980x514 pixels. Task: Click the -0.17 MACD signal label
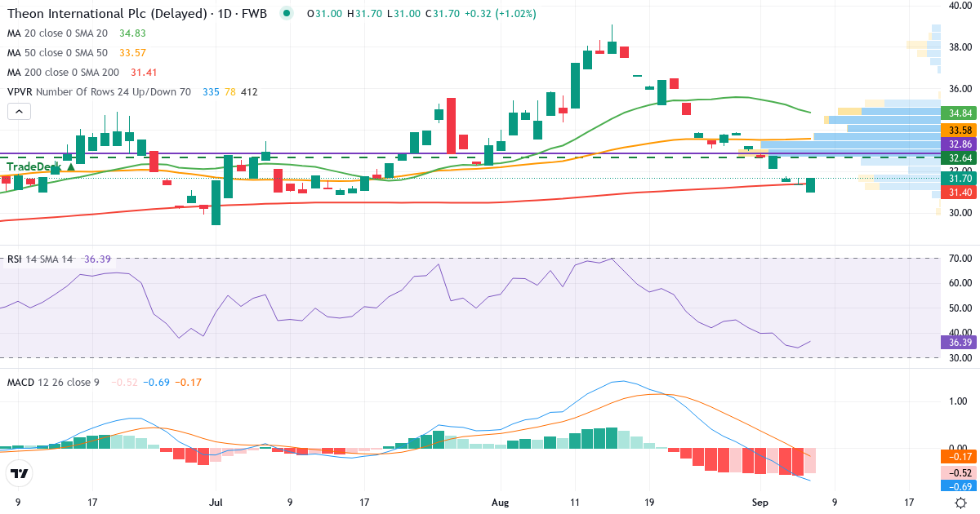click(x=960, y=457)
